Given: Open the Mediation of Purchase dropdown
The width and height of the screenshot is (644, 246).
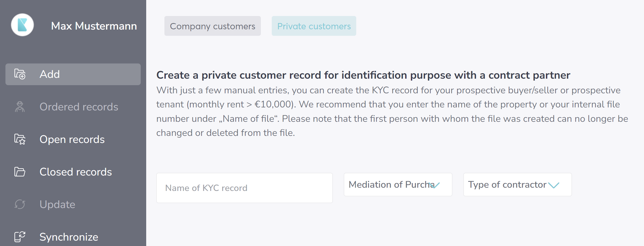Looking at the screenshot, I should pos(398,184).
